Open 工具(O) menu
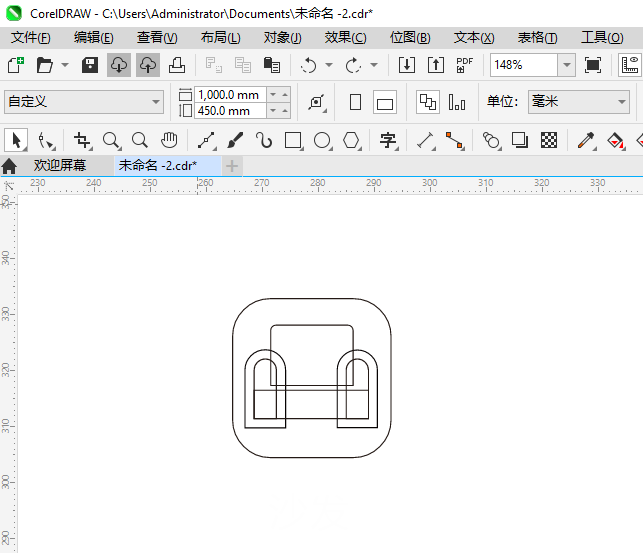Image resolution: width=643 pixels, height=553 pixels. pyautogui.click(x=602, y=38)
